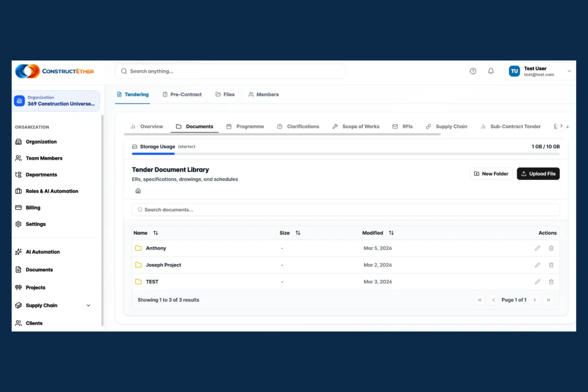The image size is (588, 392).
Task: Click the storage usage progress bar
Action: click(345, 154)
